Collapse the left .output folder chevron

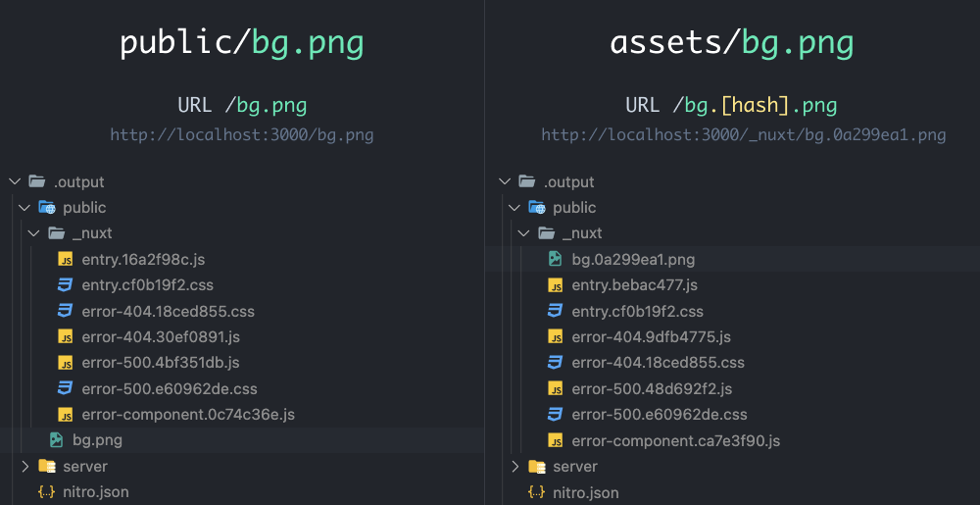(14, 181)
